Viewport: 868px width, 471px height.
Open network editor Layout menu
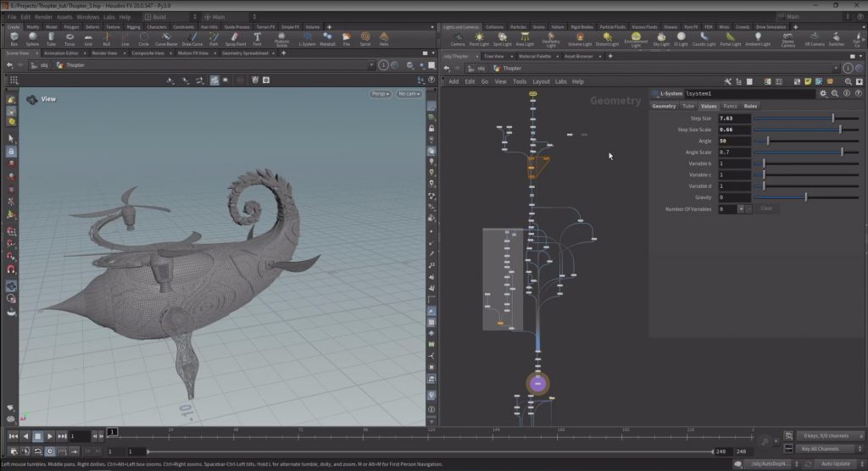pyautogui.click(x=541, y=81)
